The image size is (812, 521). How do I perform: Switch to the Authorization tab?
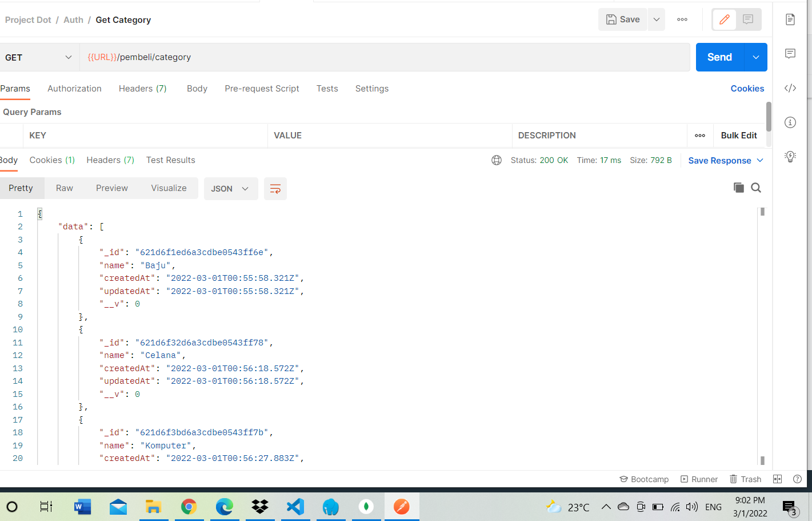(x=74, y=89)
